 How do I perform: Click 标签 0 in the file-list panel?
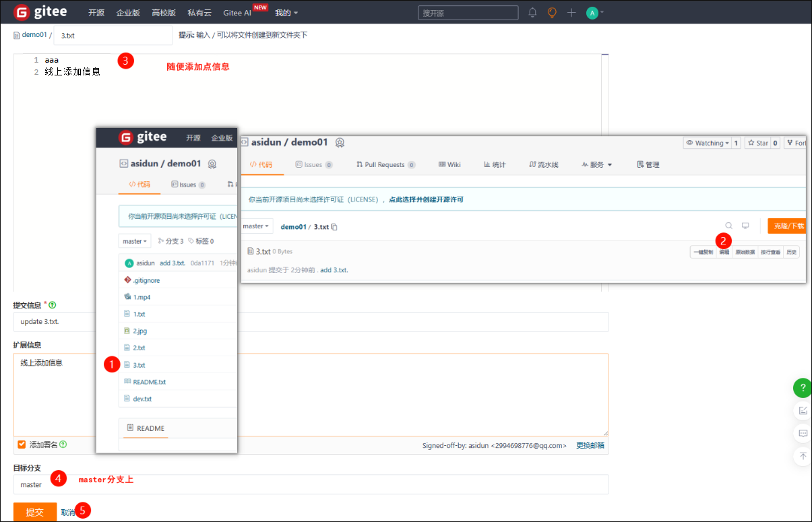(201, 241)
